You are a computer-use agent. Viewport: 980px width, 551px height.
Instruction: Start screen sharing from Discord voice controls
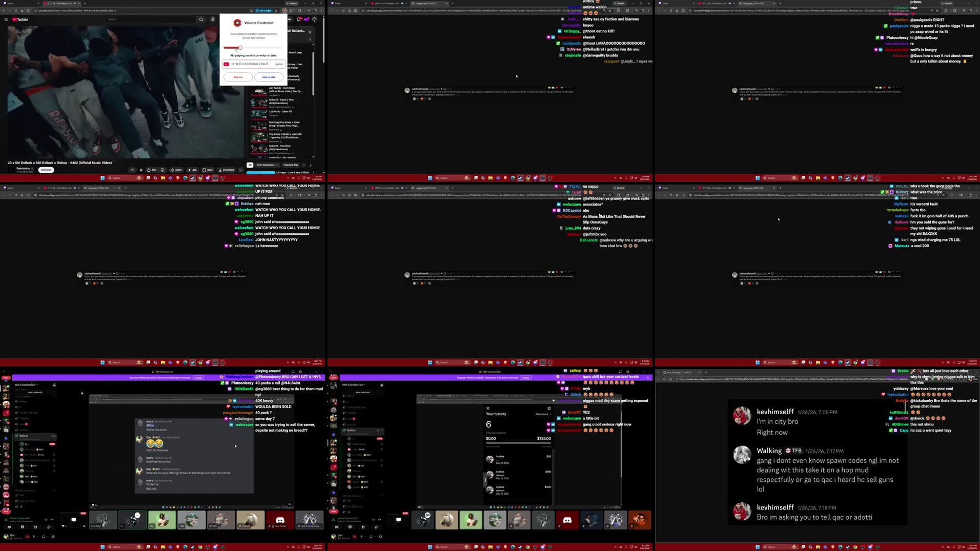23,527
